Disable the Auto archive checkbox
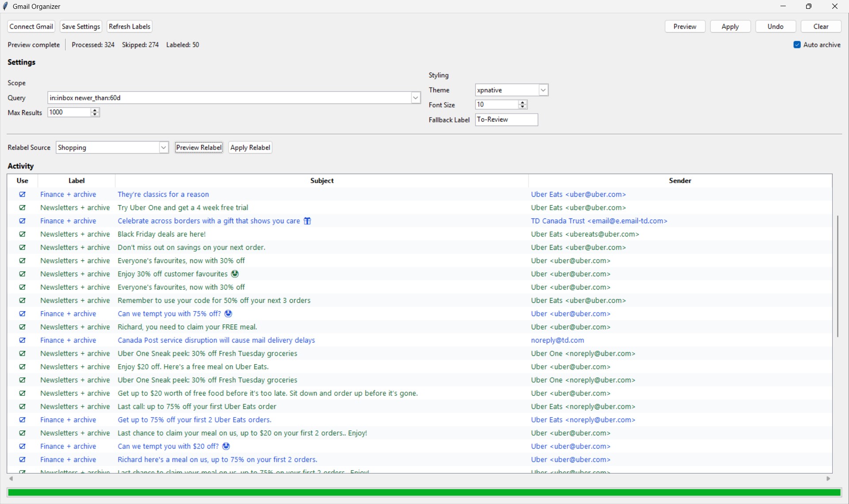 coord(797,44)
